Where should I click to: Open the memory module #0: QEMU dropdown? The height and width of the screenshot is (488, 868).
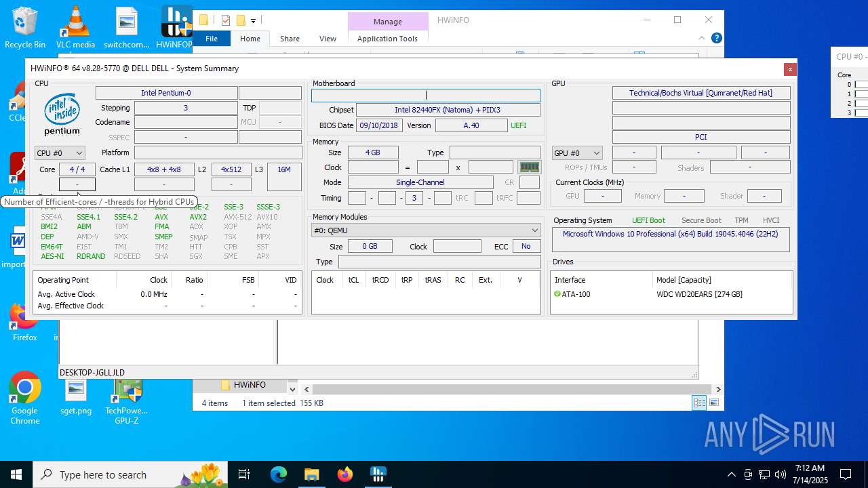(x=426, y=230)
